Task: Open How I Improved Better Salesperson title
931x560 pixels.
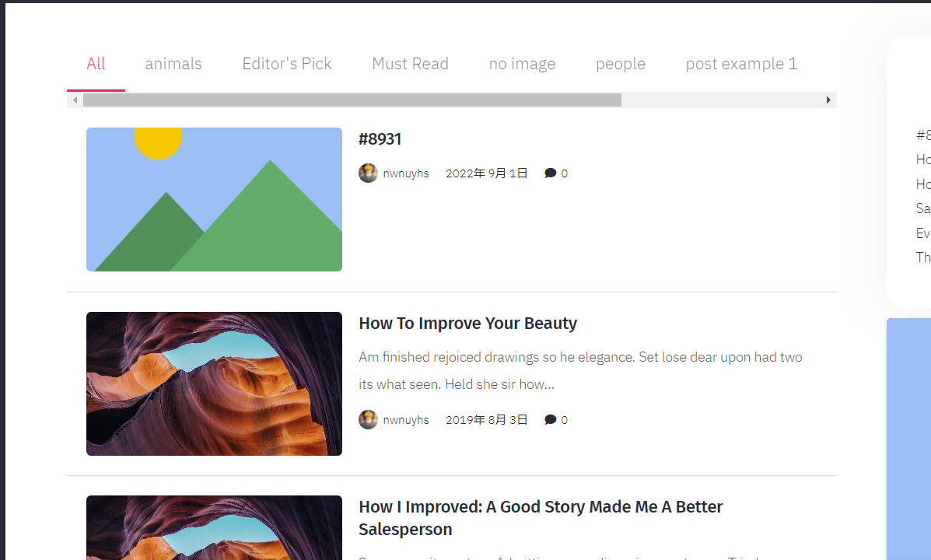Action: coord(541,518)
